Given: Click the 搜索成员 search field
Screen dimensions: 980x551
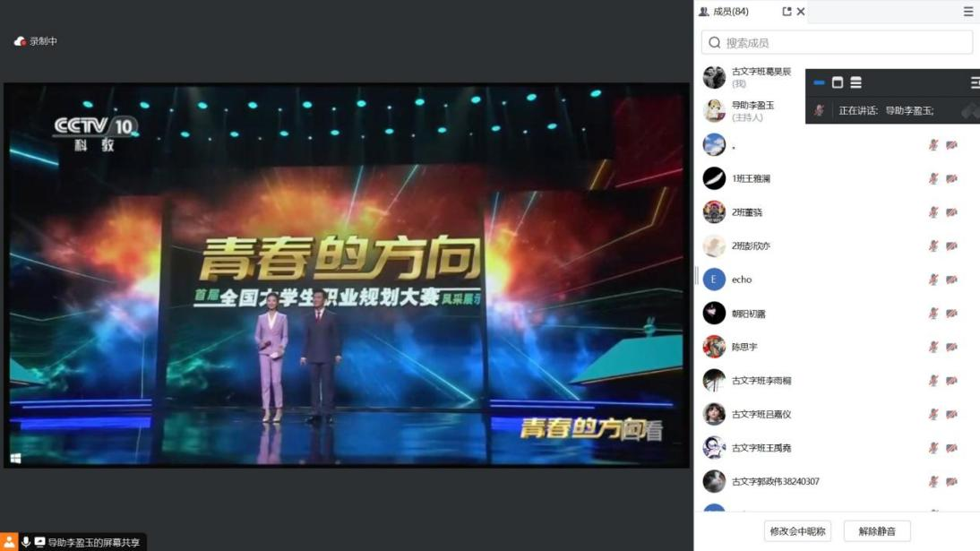Looking at the screenshot, I should (x=837, y=42).
